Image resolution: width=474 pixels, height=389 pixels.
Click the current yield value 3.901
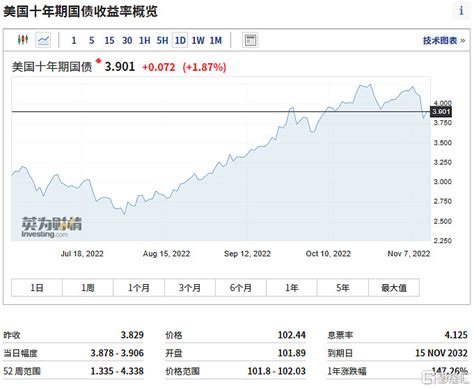[x=120, y=67]
